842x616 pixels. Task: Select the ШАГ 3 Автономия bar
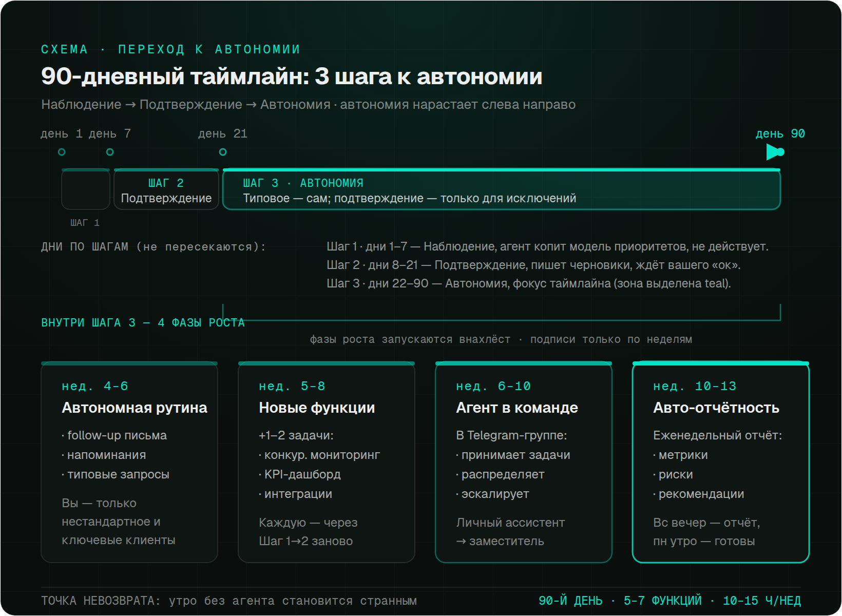click(x=502, y=189)
